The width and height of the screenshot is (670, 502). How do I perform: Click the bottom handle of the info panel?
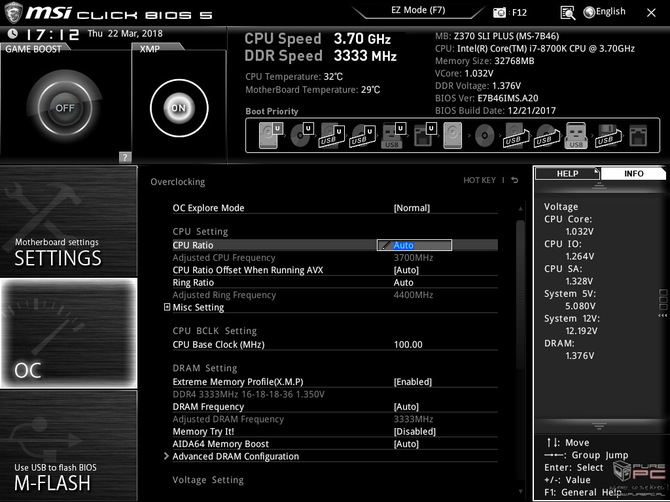(599, 426)
